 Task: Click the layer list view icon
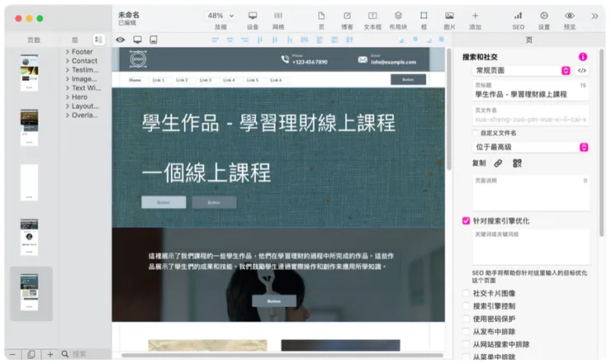(98, 40)
